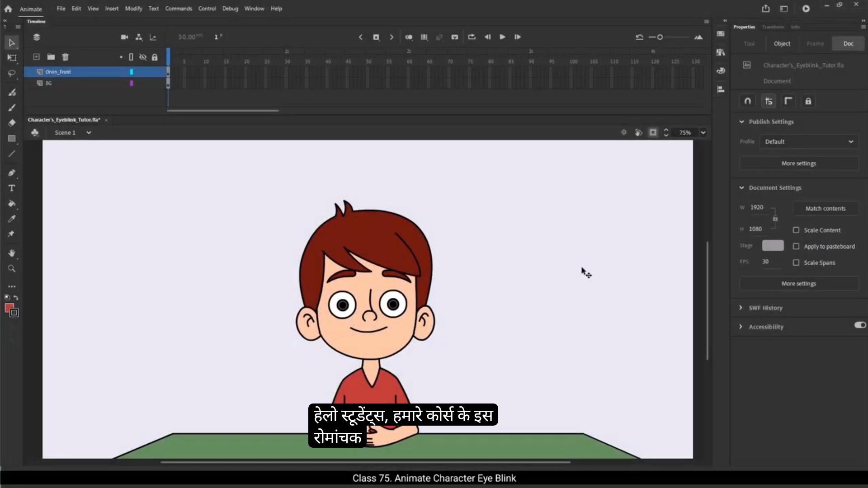868x488 pixels.
Task: Play the timeline animation
Action: (x=502, y=37)
